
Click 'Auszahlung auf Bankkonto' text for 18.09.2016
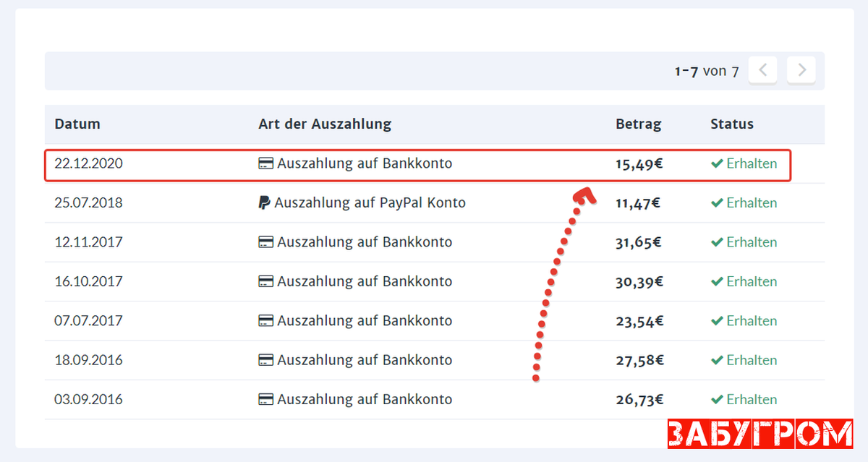coord(365,360)
